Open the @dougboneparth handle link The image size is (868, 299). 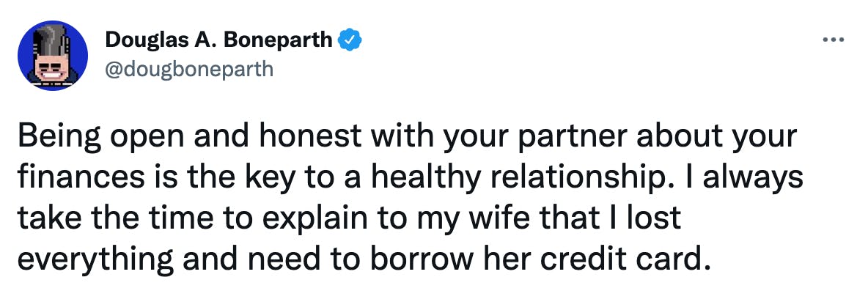[188, 70]
